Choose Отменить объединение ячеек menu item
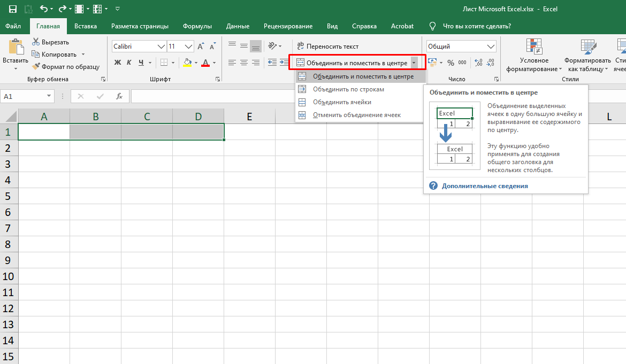Viewport: 626px width, 364px height. coord(361,115)
